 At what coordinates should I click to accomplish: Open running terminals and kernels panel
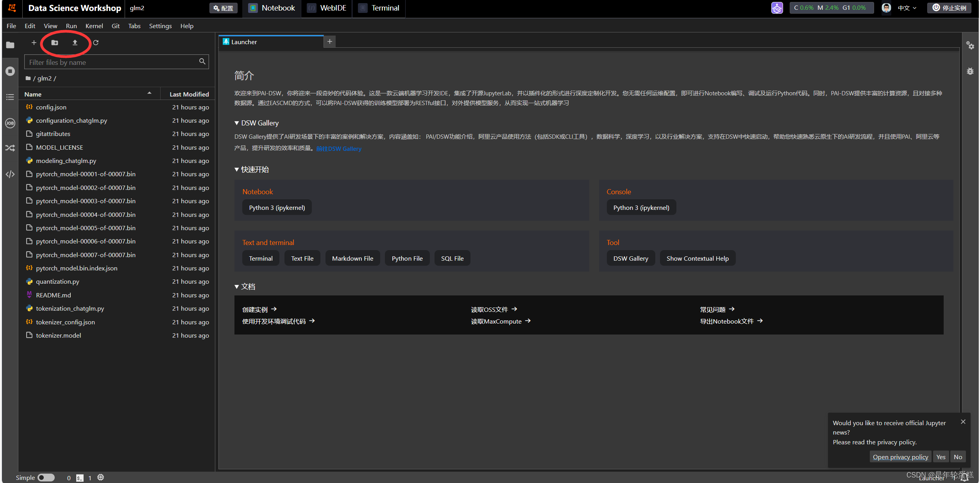(x=10, y=71)
